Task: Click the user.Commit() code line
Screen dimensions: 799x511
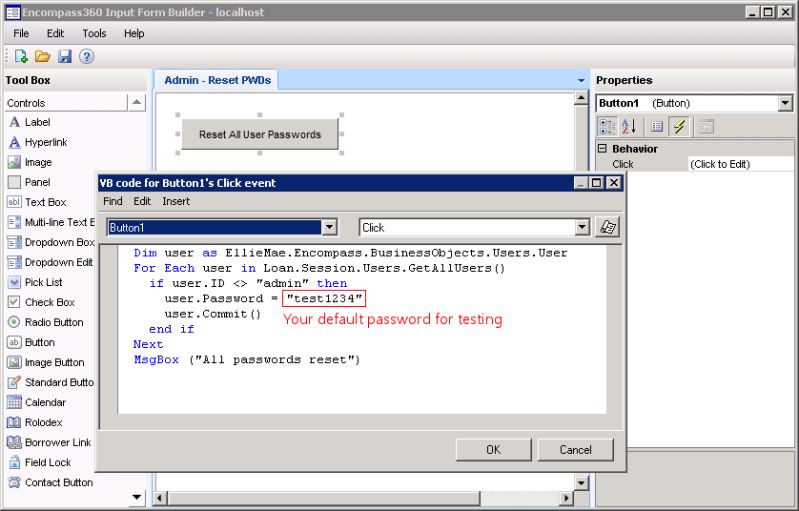Action: [x=212, y=314]
